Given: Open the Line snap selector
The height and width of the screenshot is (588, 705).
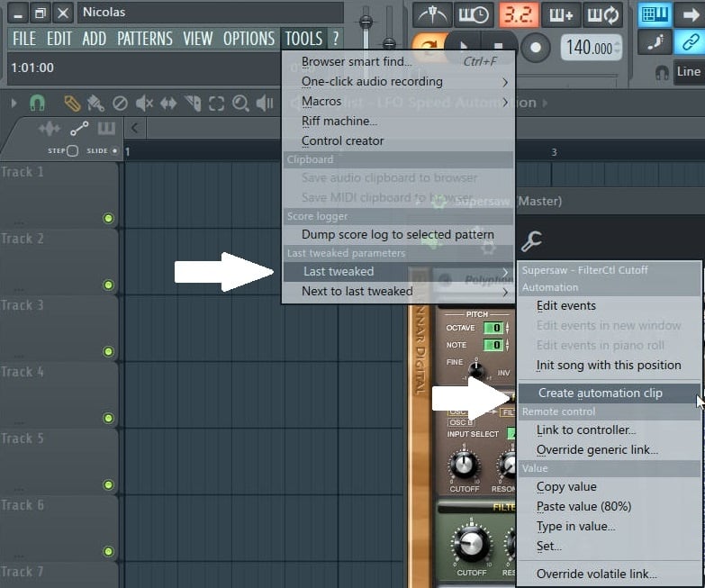Looking at the screenshot, I should click(x=689, y=72).
